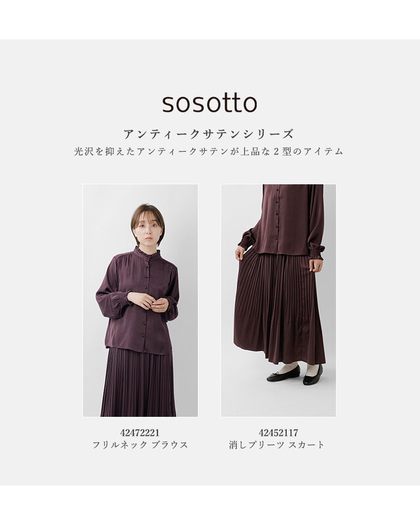Click the pleated skirt in left photo
Screen dimensions: 420x525
pos(138,383)
